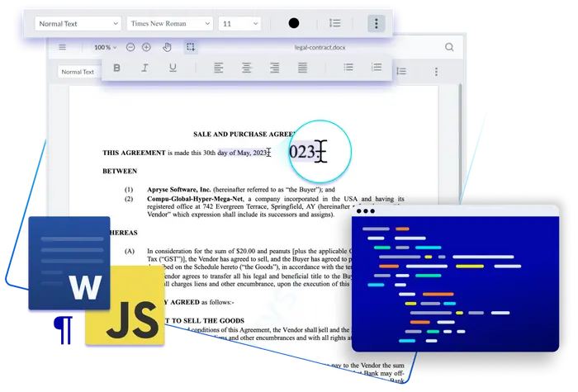Open the font size 11 dropdown
Screen dimensions: 578x392
[239, 24]
